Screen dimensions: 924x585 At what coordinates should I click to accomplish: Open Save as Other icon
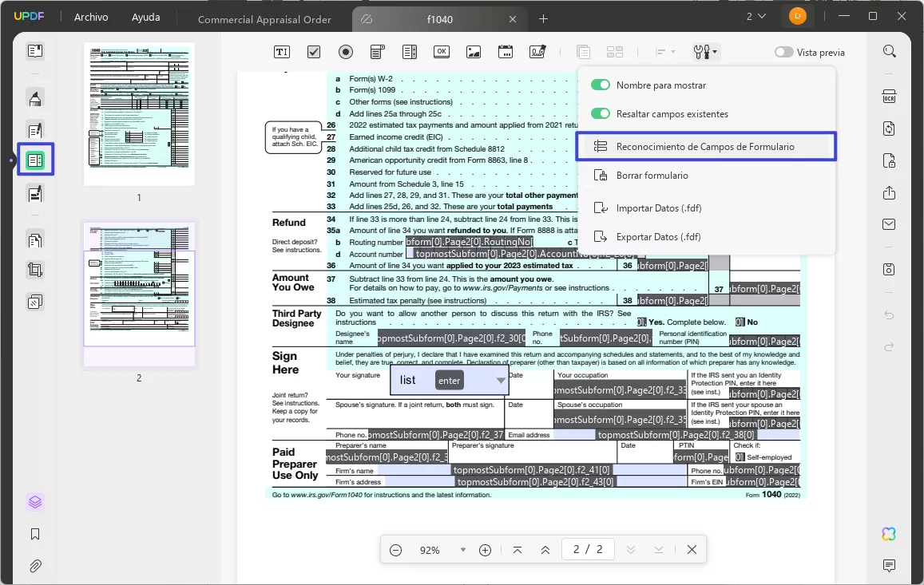coord(889,269)
